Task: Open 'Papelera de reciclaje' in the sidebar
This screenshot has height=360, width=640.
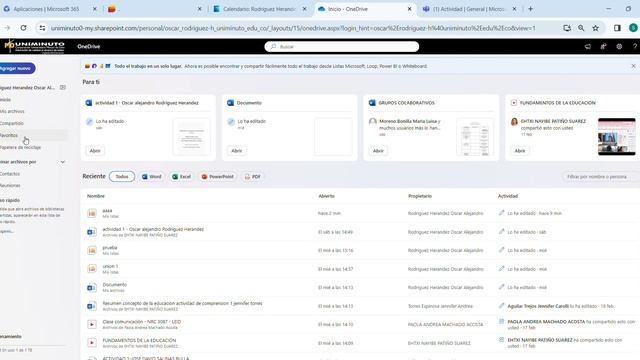Action: (20, 147)
